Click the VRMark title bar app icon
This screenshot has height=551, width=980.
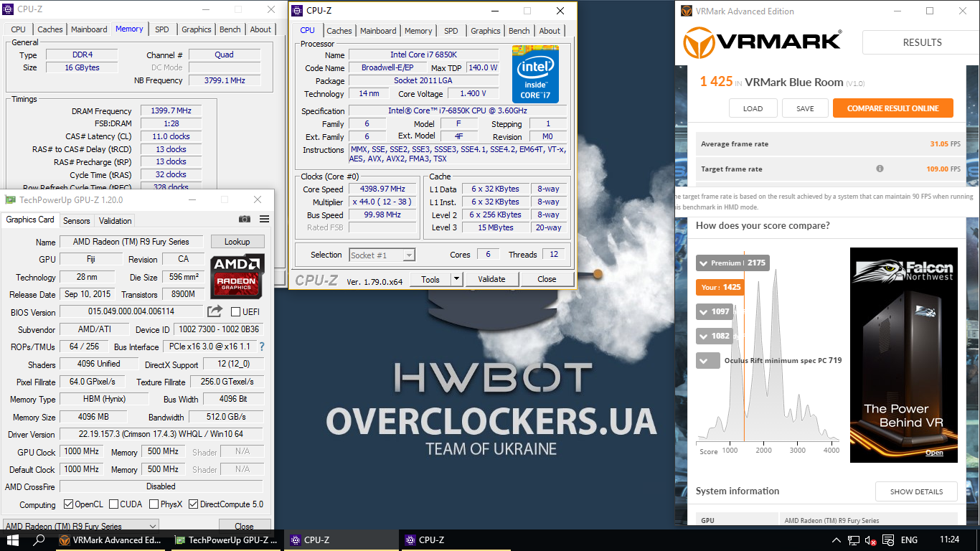coord(686,11)
